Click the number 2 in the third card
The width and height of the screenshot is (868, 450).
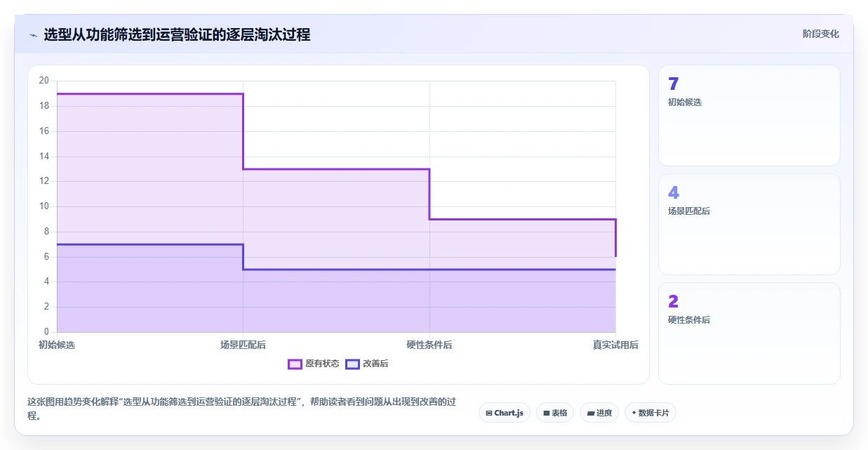[674, 302]
